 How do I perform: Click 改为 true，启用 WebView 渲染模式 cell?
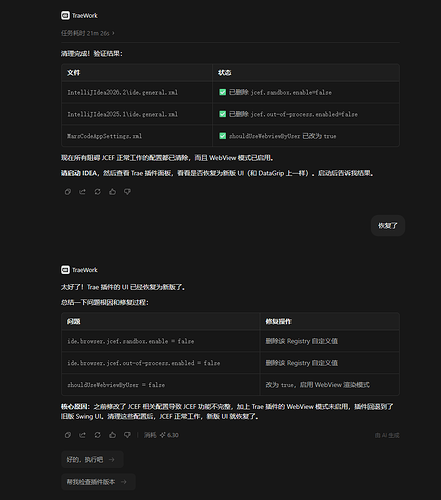click(x=329, y=384)
